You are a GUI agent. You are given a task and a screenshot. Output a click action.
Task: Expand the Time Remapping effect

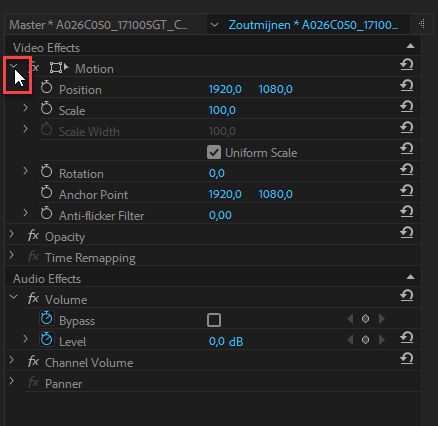point(12,255)
